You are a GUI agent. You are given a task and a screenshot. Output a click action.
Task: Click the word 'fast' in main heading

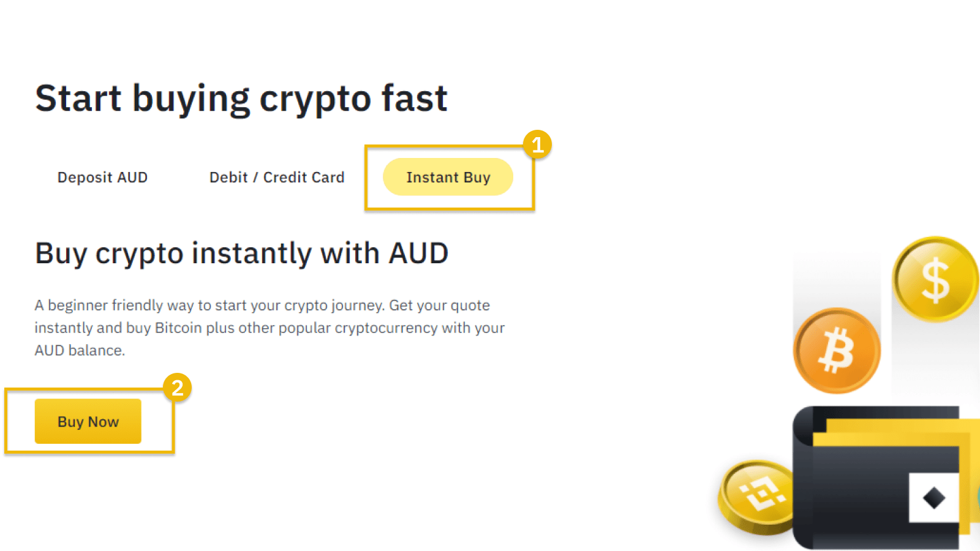point(415,99)
